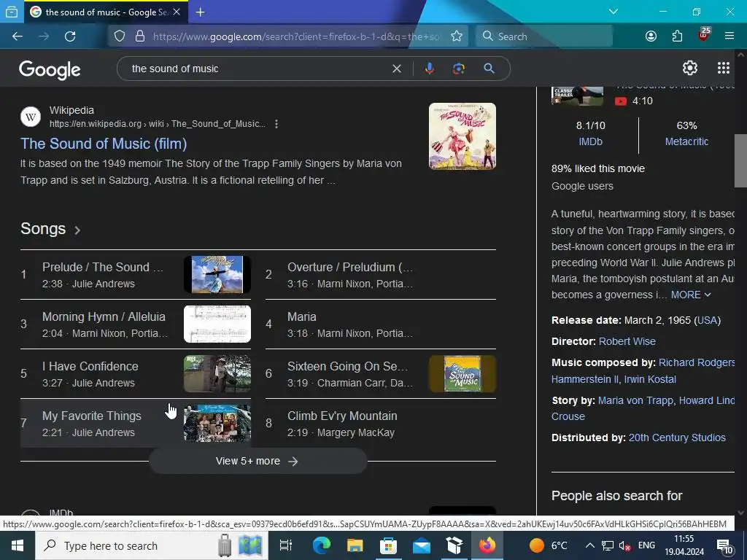This screenshot has width=747, height=560.
Task: Open Windows Start menu
Action: (18, 545)
